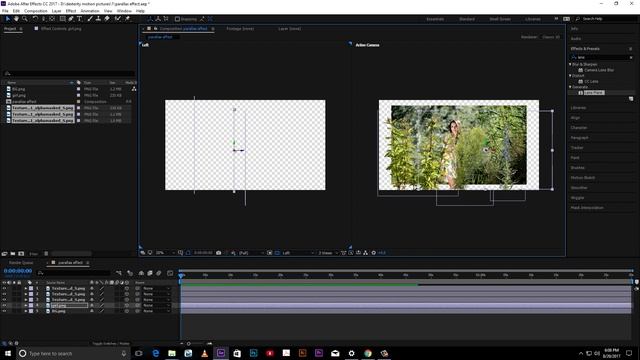640x360 pixels.
Task: Select the Lens Flare effect preset
Action: (593, 93)
